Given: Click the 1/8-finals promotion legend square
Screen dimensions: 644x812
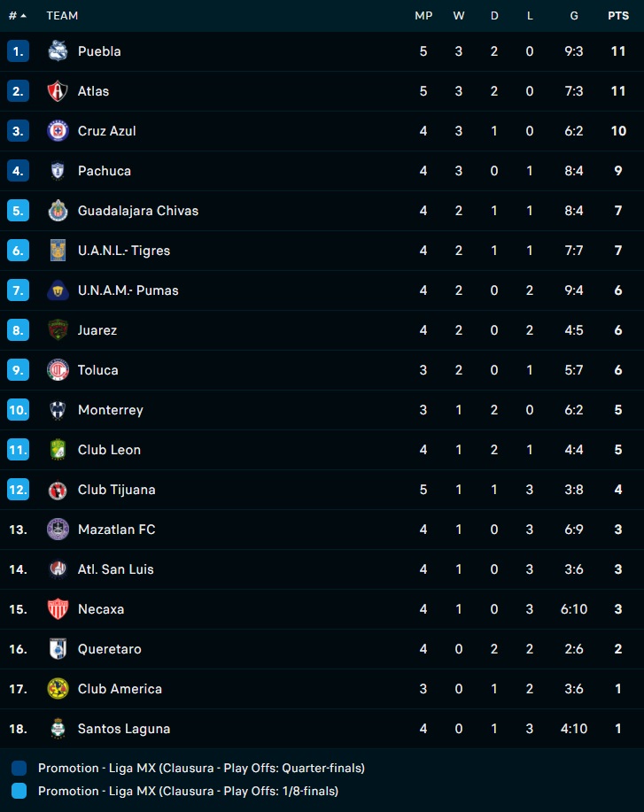Looking at the screenshot, I should pyautogui.click(x=19, y=791).
